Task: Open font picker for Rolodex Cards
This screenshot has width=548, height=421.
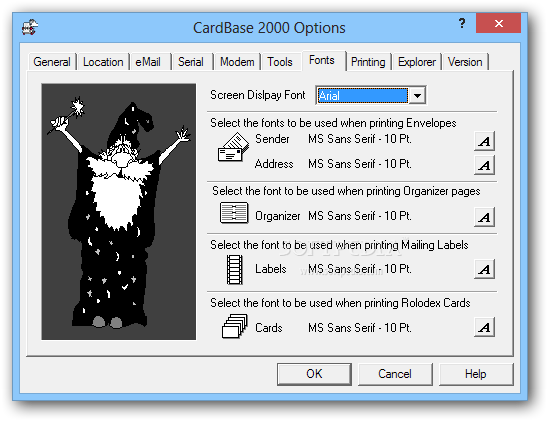Action: pos(484,327)
